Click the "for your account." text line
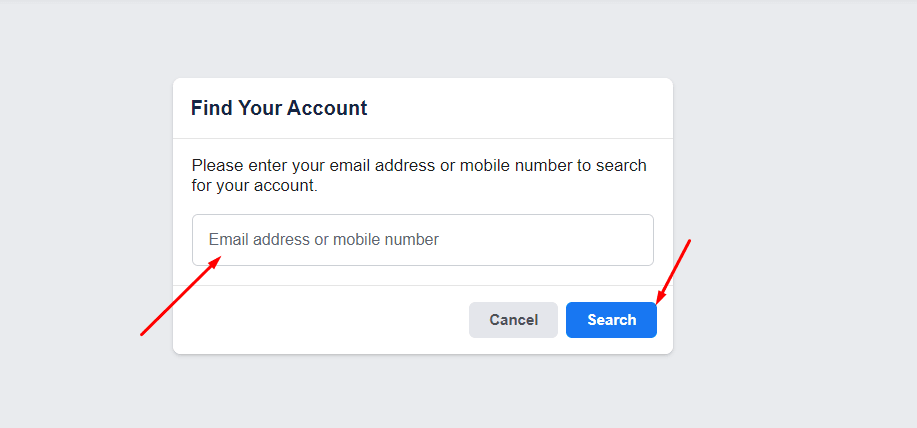Image resolution: width=917 pixels, height=428 pixels. click(x=254, y=185)
